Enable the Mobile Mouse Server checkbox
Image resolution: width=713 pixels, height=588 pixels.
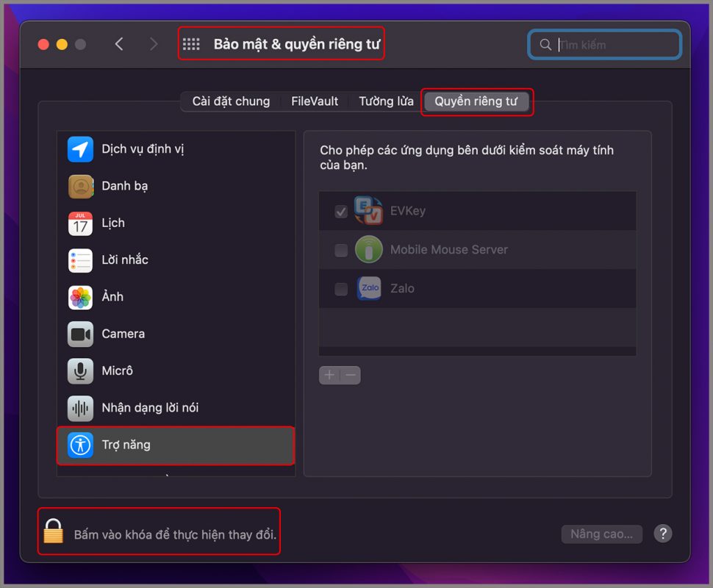341,250
